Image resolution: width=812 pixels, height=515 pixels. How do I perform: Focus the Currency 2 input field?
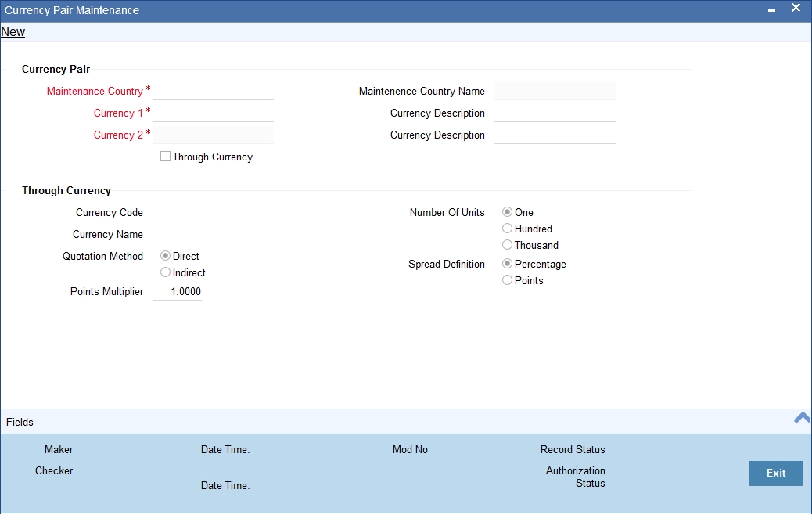point(213,135)
